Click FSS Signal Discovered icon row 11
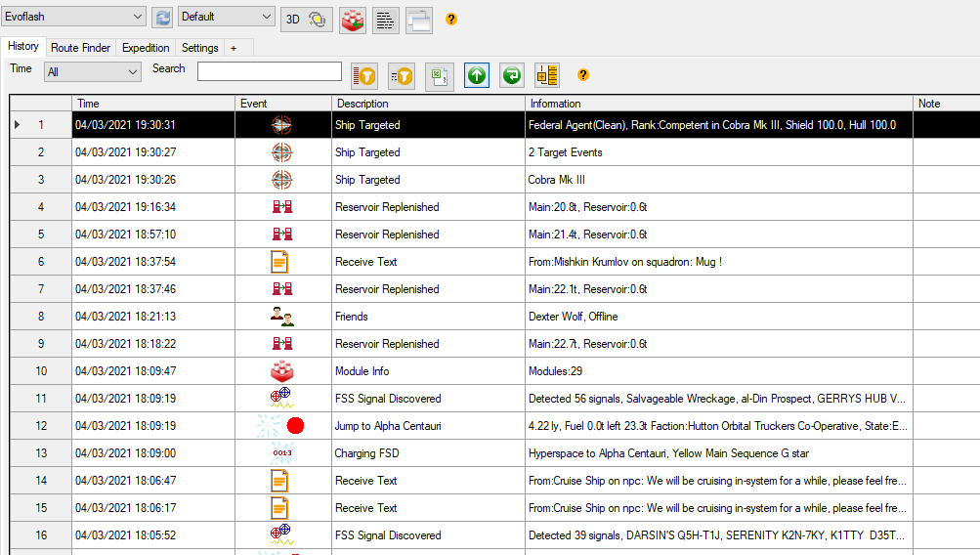980x555 pixels. 281,398
